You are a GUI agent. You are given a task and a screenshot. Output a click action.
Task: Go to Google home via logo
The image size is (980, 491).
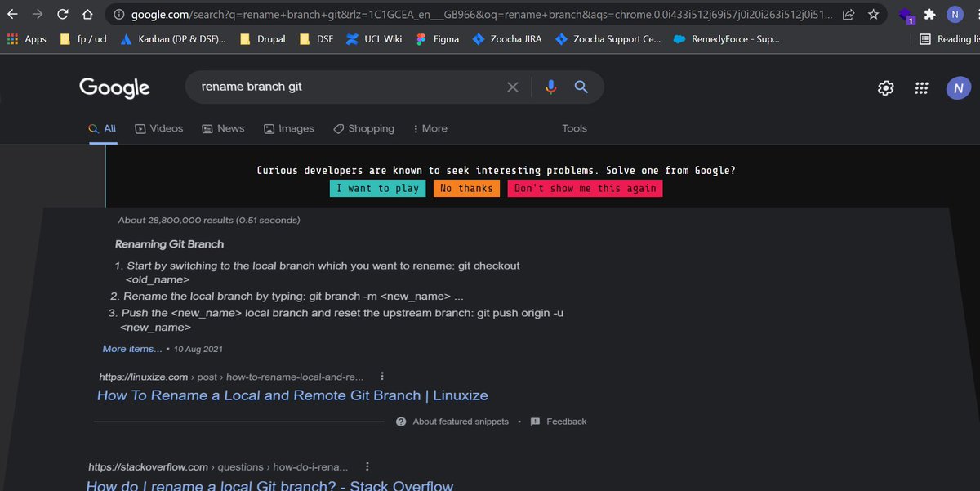point(114,87)
